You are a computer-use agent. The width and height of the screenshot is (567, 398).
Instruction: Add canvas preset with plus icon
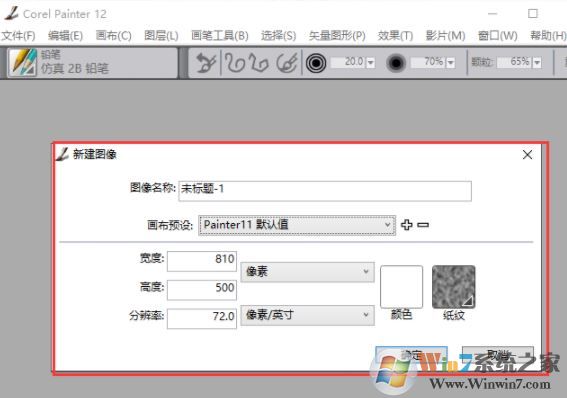pos(407,225)
